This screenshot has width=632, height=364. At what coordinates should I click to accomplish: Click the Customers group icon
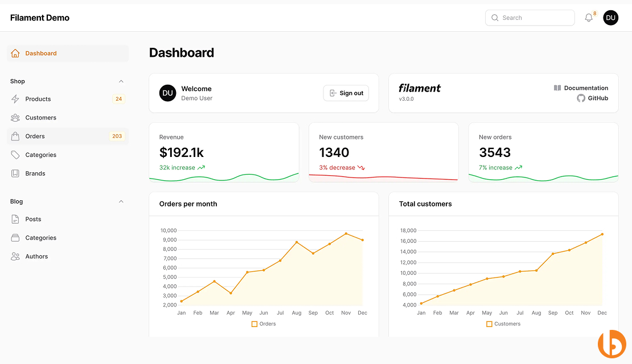pyautogui.click(x=15, y=118)
